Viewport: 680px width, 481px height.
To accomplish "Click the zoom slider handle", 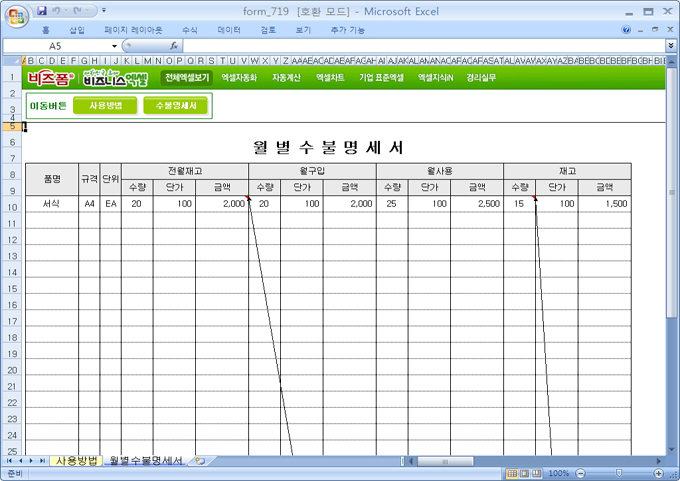I will 617,473.
